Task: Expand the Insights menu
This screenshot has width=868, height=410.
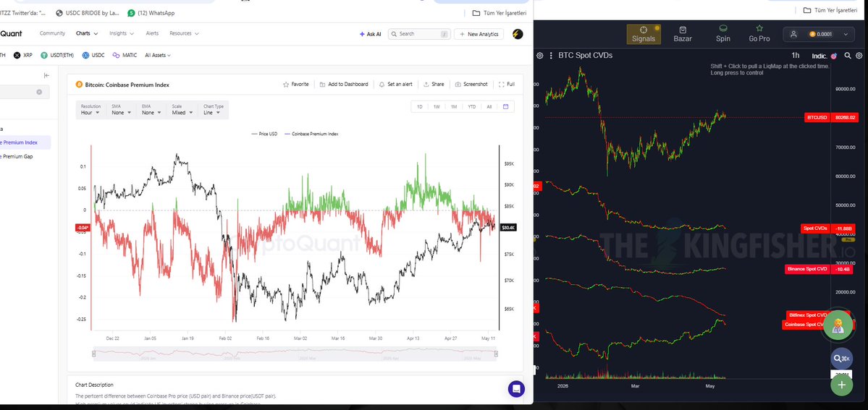Action: (122, 34)
